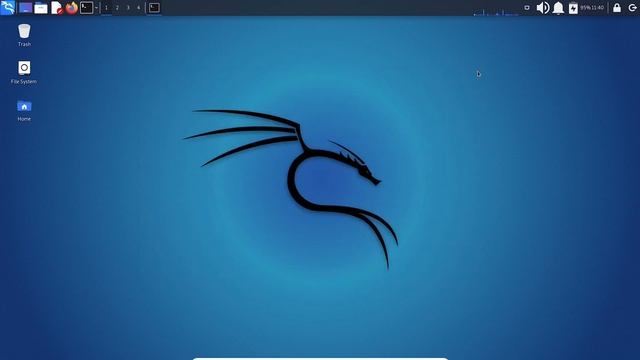Image resolution: width=640 pixels, height=360 pixels.
Task: Click the CPU graph monitor in panel
Action: click(x=496, y=8)
